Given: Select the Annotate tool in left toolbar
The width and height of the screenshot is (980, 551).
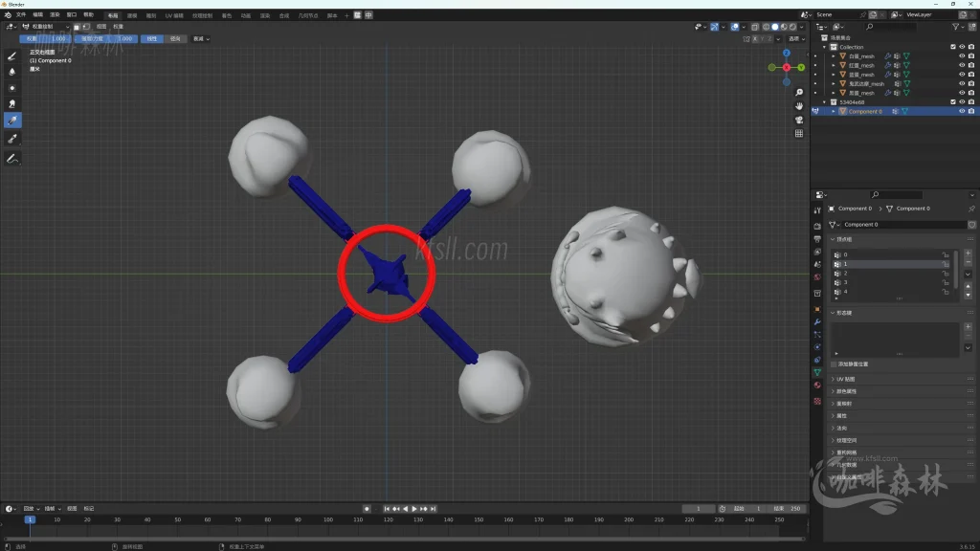Looking at the screenshot, I should point(13,158).
